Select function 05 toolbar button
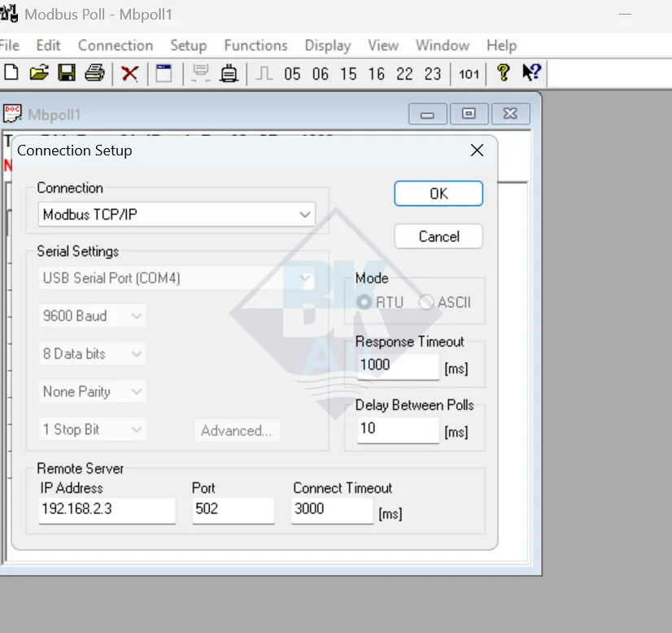 292,74
